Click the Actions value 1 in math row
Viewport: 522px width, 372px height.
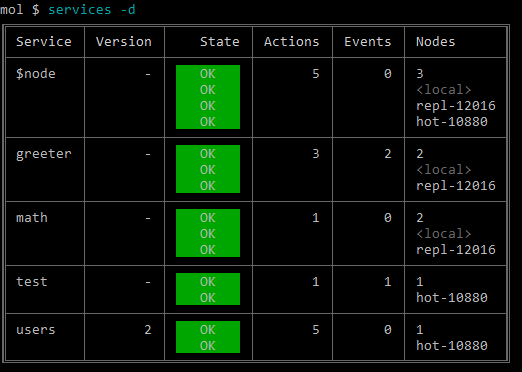click(x=316, y=218)
